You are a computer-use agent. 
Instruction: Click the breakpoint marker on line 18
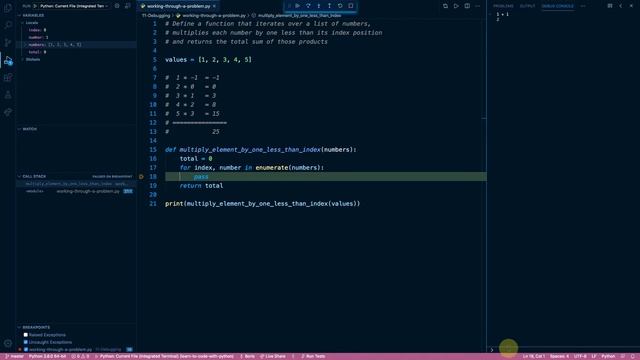(x=141, y=177)
